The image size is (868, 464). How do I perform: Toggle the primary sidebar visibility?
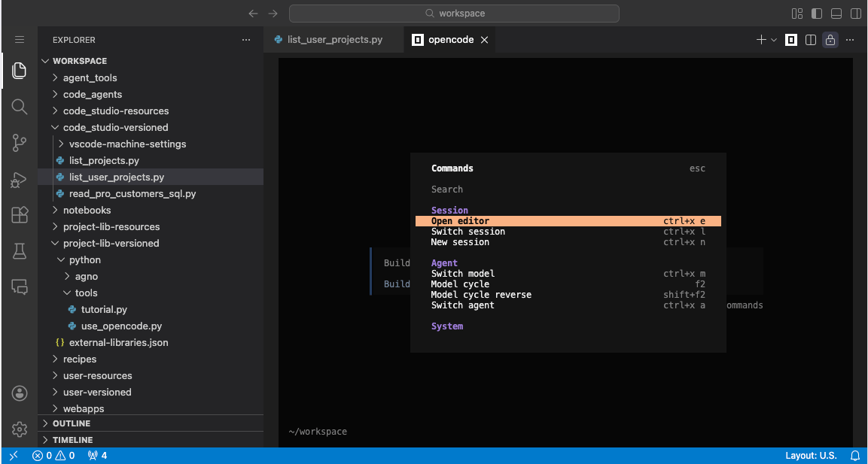816,13
